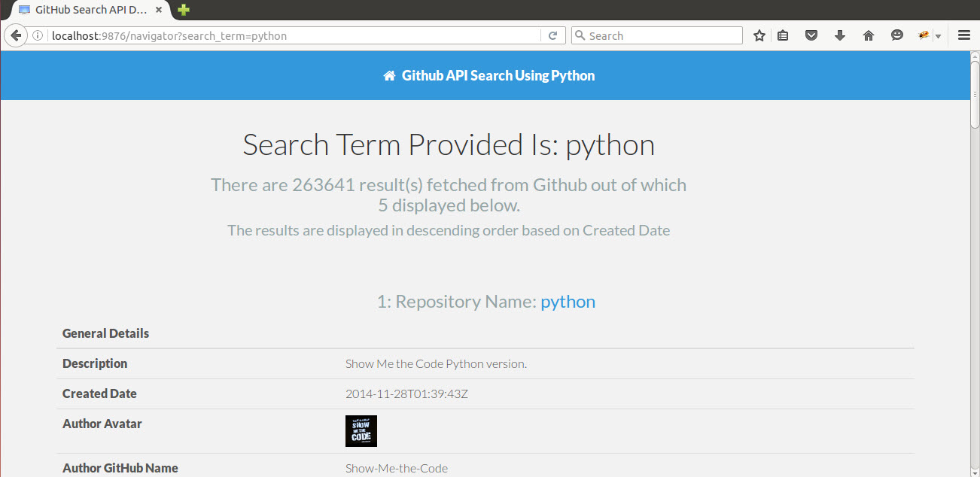The height and width of the screenshot is (477, 980).
Task: Open the Downloads arrow icon
Action: click(840, 35)
